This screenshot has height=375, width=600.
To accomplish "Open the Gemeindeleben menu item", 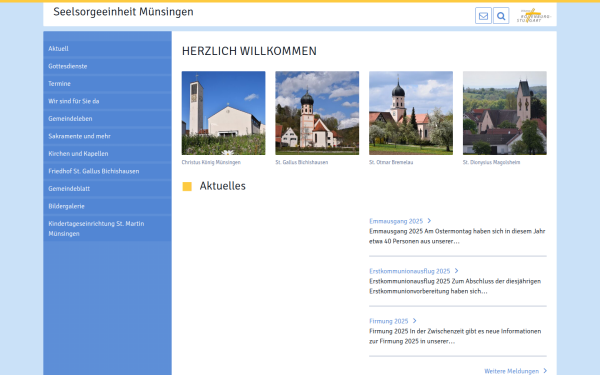I will tap(107, 119).
